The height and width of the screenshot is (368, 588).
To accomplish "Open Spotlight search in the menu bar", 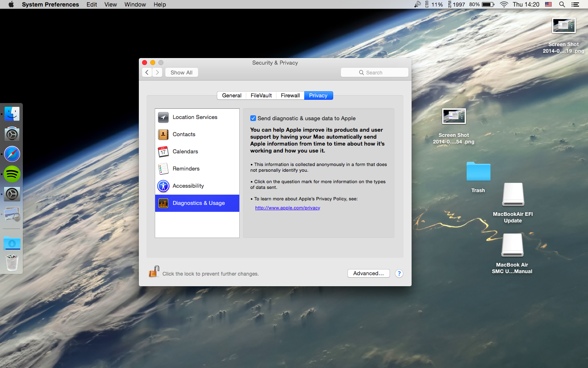I will (562, 4).
